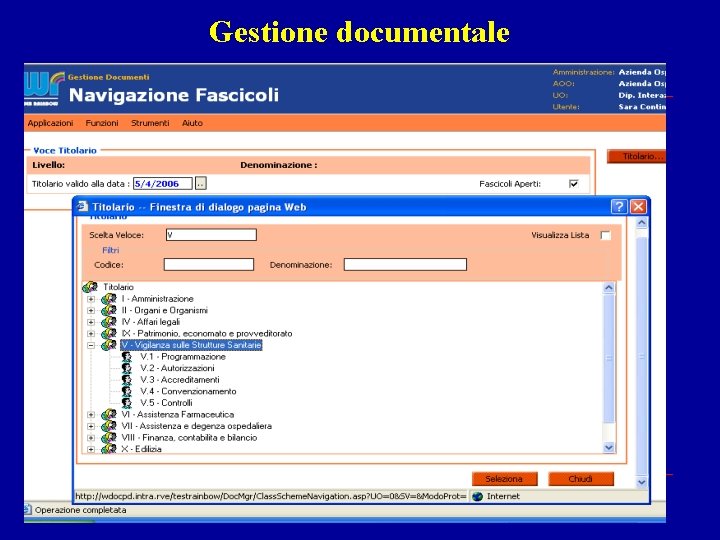Click the icon beside VII - Assistenza e degenza
720x540 pixels.
[x=109, y=426]
